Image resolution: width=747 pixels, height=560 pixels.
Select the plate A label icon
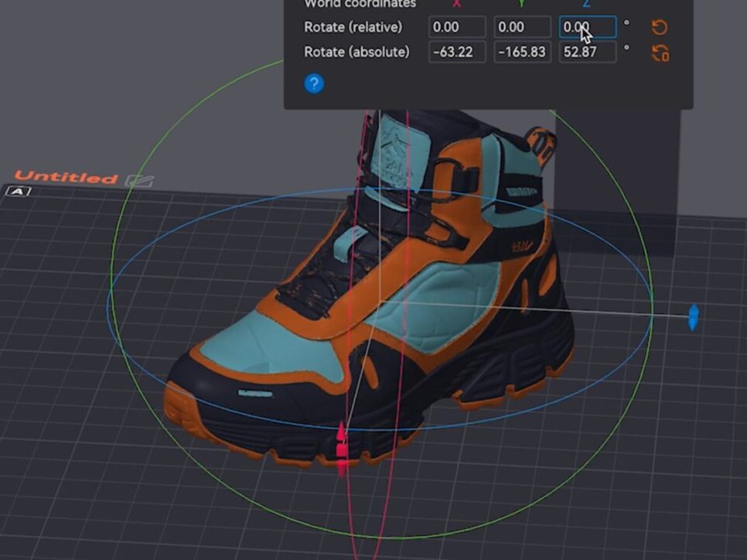(18, 191)
